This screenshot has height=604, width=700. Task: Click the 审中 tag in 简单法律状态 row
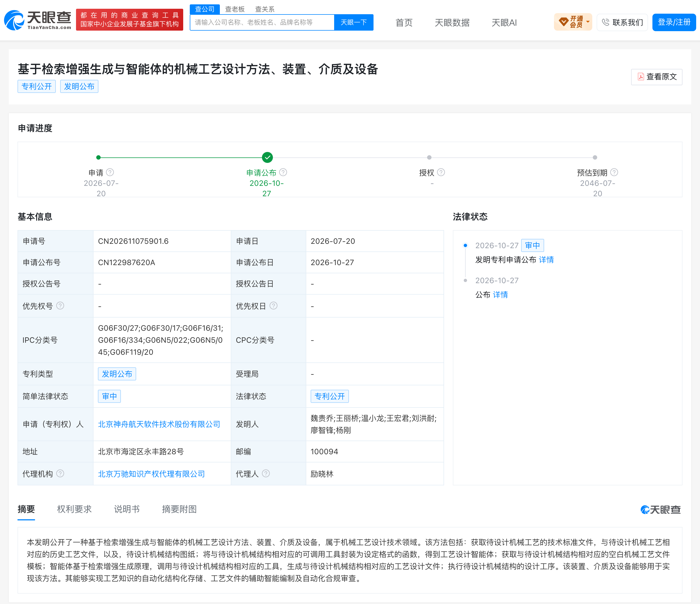click(x=109, y=396)
